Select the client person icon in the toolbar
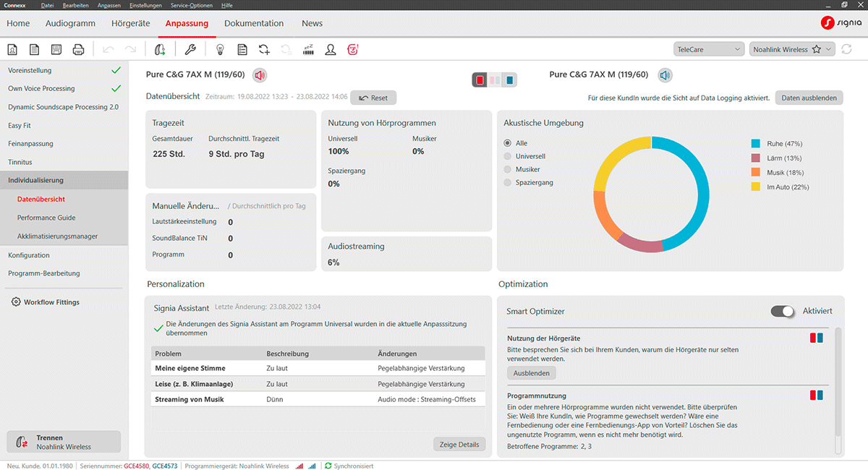 tap(330, 49)
